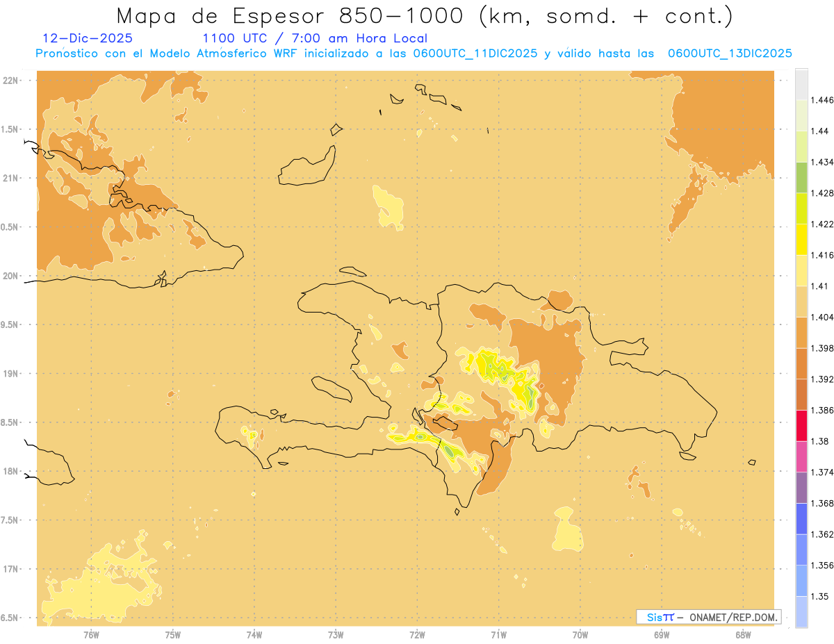
Task: Select the dark orange swatch between 1.398 and 1.392
Action: point(801,363)
